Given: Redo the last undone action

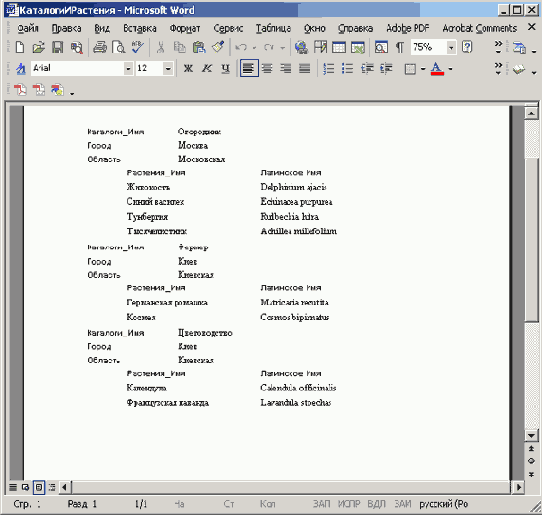Looking at the screenshot, I should 269,47.
